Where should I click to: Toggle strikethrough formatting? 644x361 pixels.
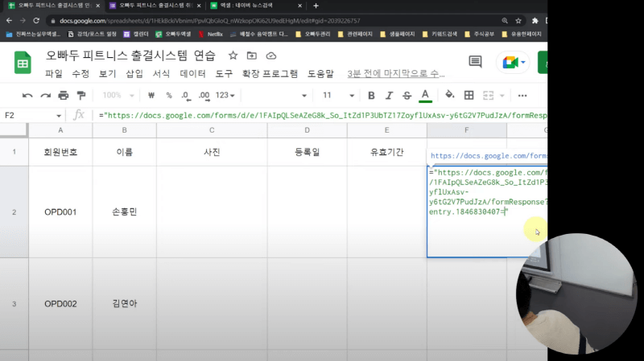[x=407, y=96]
